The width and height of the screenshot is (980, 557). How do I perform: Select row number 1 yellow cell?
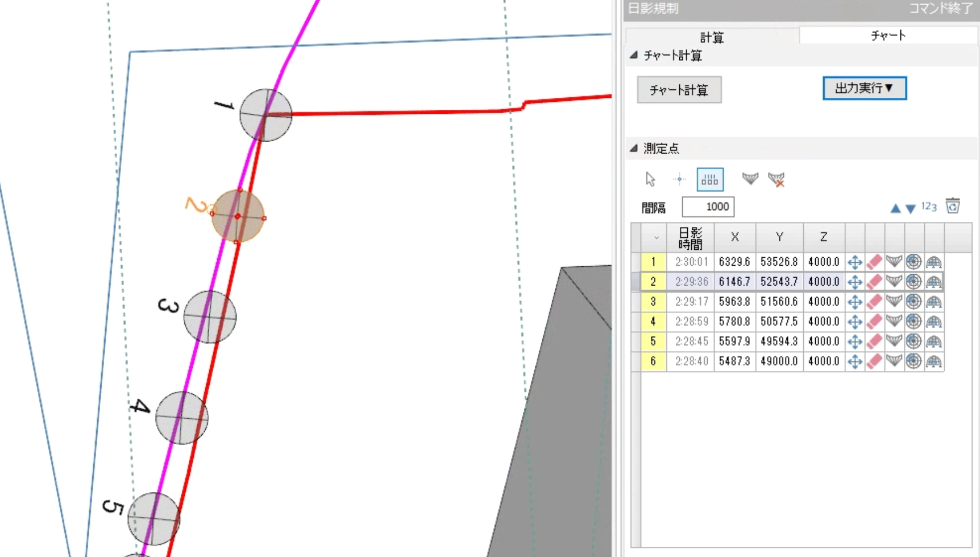click(x=653, y=262)
